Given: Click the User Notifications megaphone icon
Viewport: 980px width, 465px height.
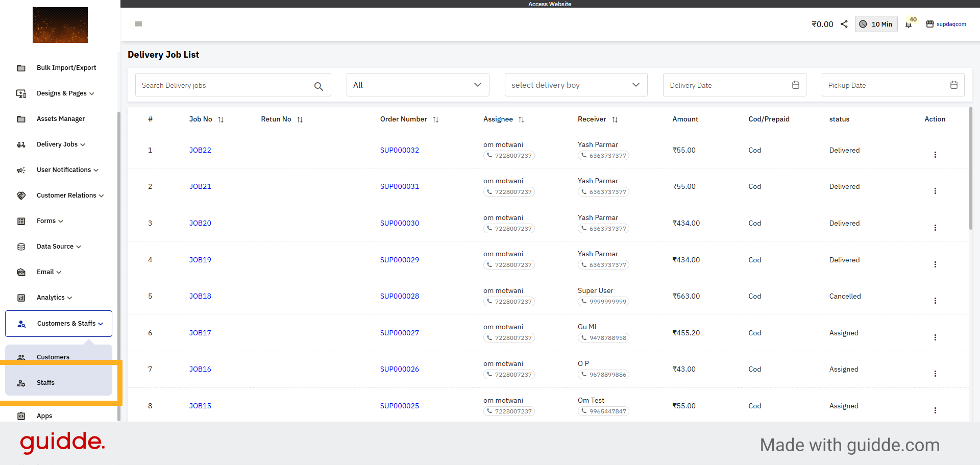Looking at the screenshot, I should [x=21, y=170].
